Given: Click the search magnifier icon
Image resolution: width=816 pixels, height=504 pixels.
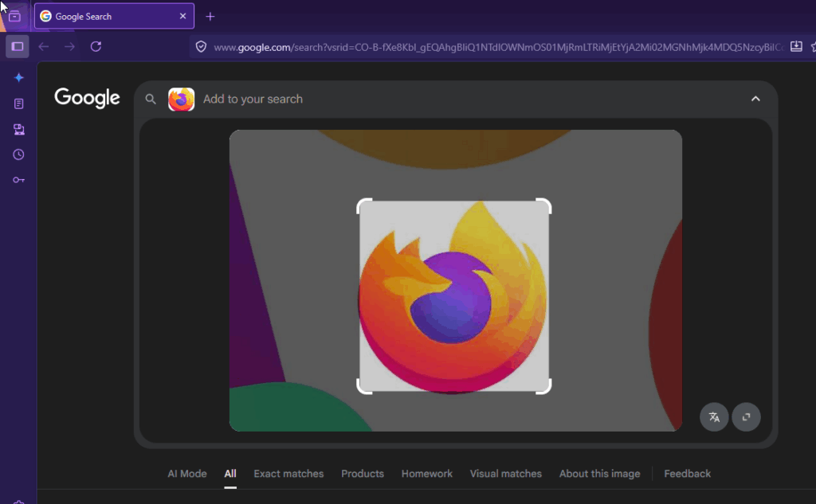Looking at the screenshot, I should [x=151, y=99].
